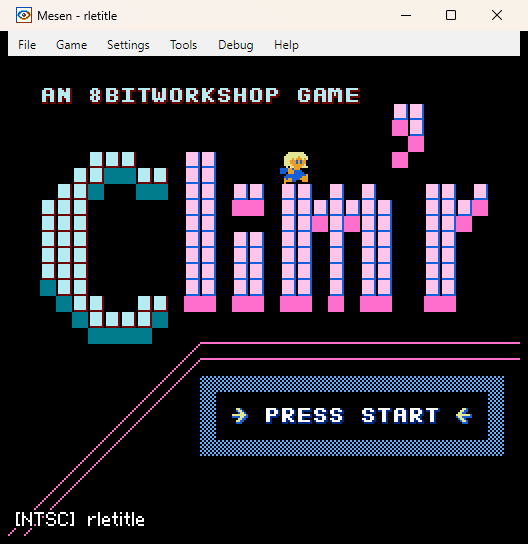Maximize the Mesen window

(x=451, y=15)
